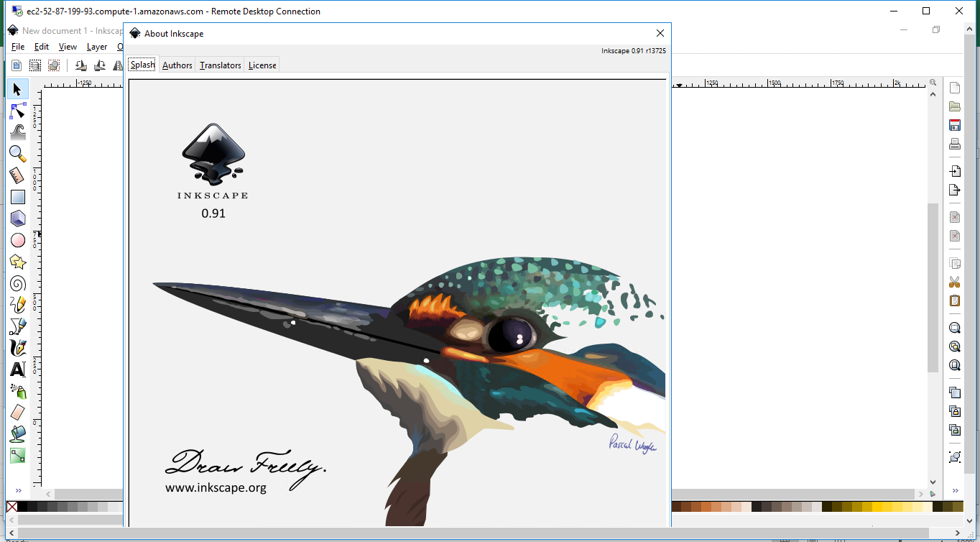
Task: Select the Paint bucket fill tool
Action: coord(18,434)
